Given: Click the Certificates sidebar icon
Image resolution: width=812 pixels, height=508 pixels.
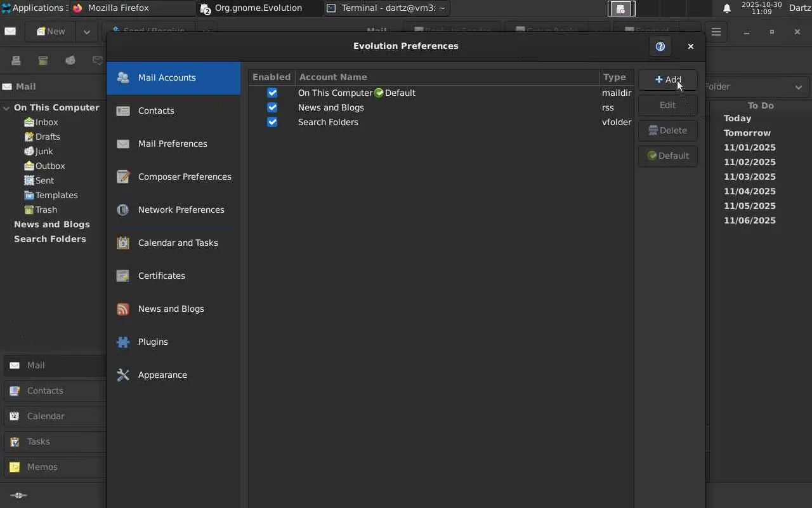Looking at the screenshot, I should click(x=123, y=276).
